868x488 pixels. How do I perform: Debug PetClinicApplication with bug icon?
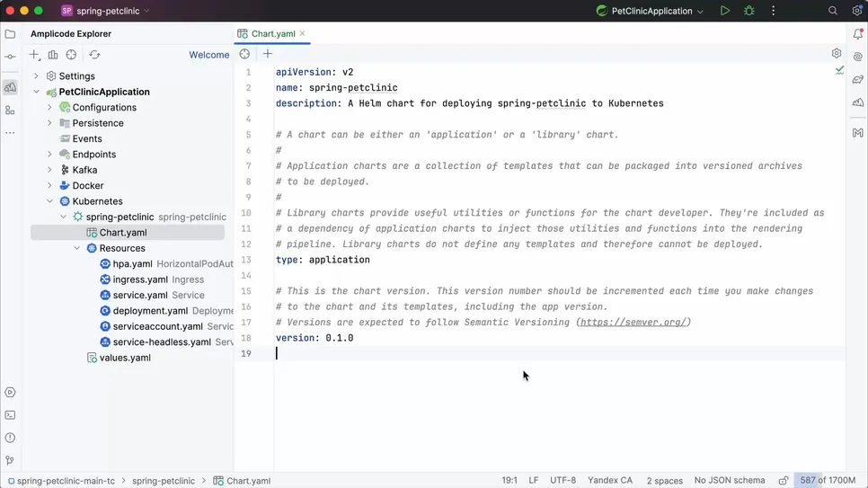point(749,11)
